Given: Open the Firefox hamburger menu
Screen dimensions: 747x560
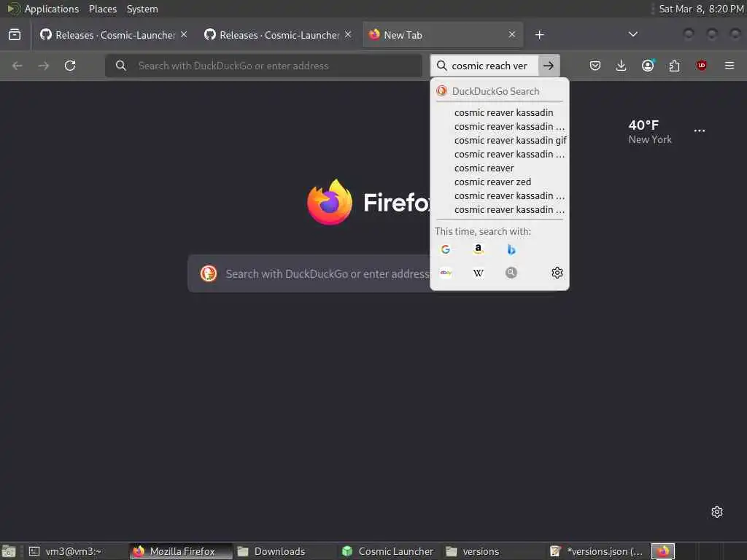Looking at the screenshot, I should pyautogui.click(x=729, y=66).
